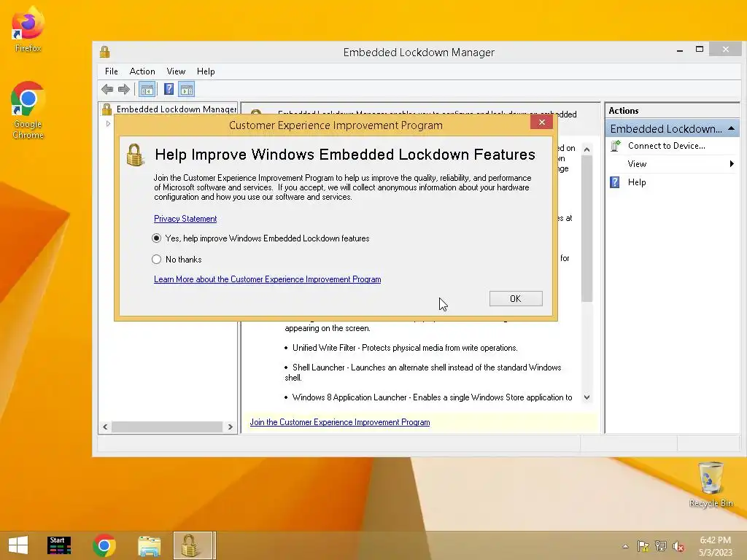Click the network tray icon
Image resolution: width=747 pixels, height=560 pixels.
[x=661, y=546]
